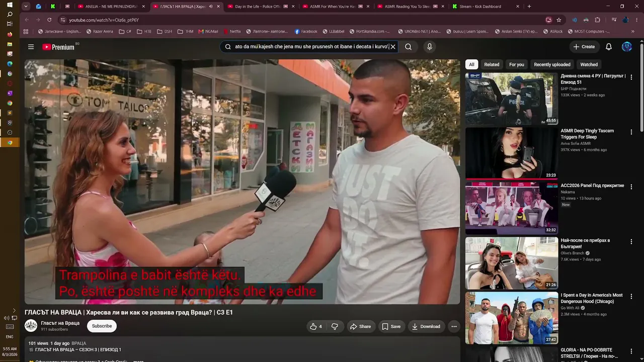Open options for Най-после се прибрах video
The height and width of the screenshot is (362, 644).
[x=631, y=242]
